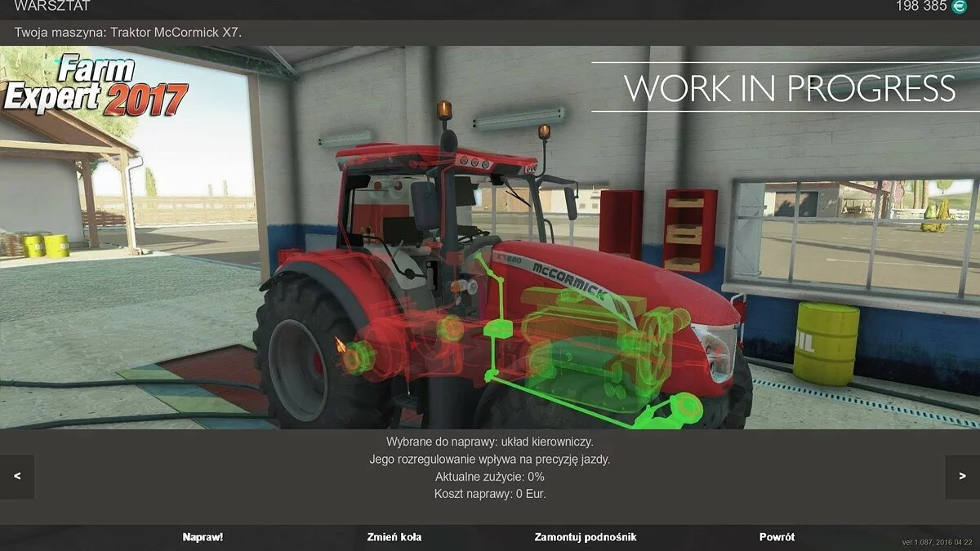Choose Zmień koła to change wheels
The image size is (980, 551).
394,537
